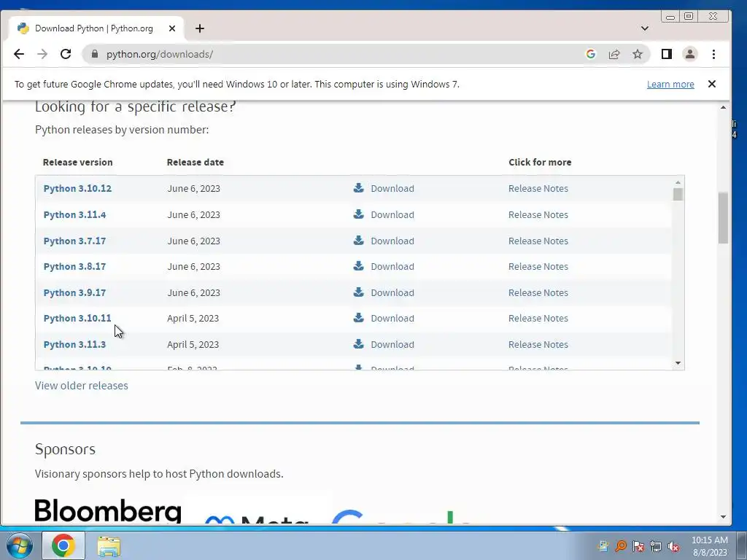This screenshot has width=747, height=560.
Task: Click Download text for Python 3.8.17
Action: (392, 267)
